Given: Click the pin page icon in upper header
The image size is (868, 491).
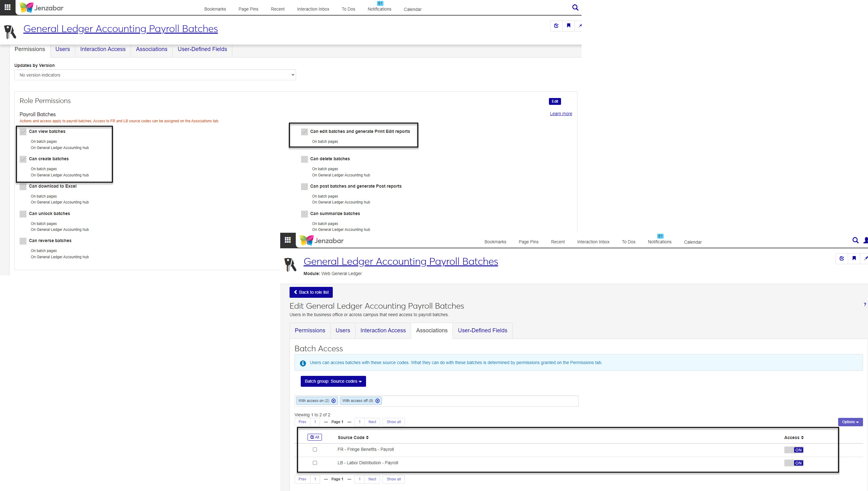Looking at the screenshot, I should (x=580, y=26).
